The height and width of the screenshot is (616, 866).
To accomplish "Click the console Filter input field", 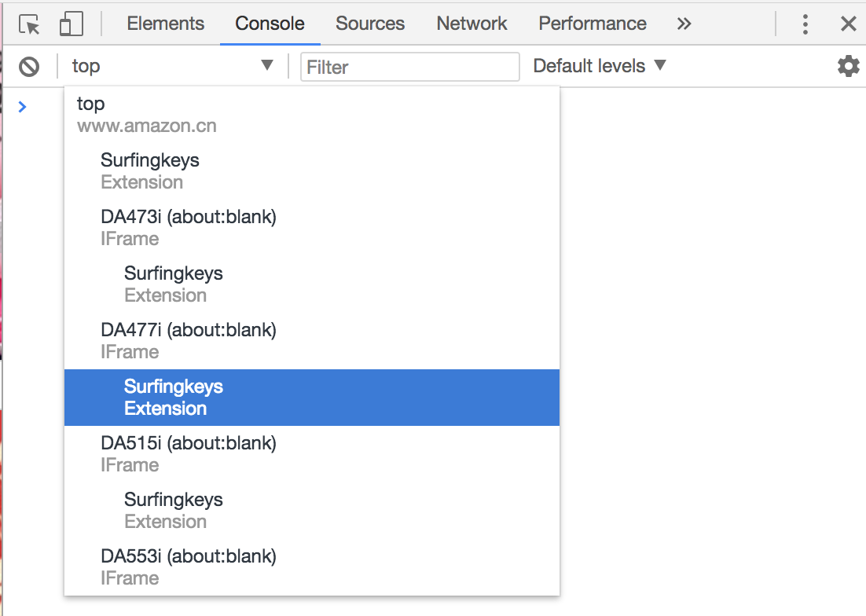I will click(x=409, y=67).
